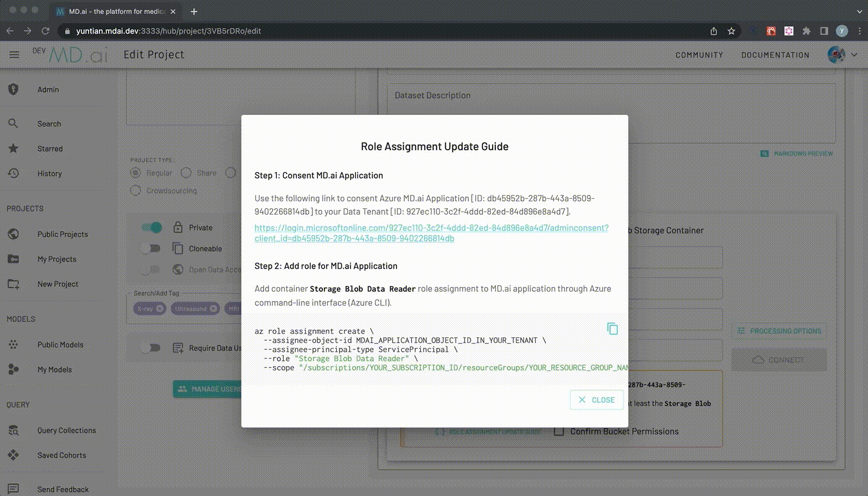Toggle the Open Data Access switch

[x=151, y=270]
